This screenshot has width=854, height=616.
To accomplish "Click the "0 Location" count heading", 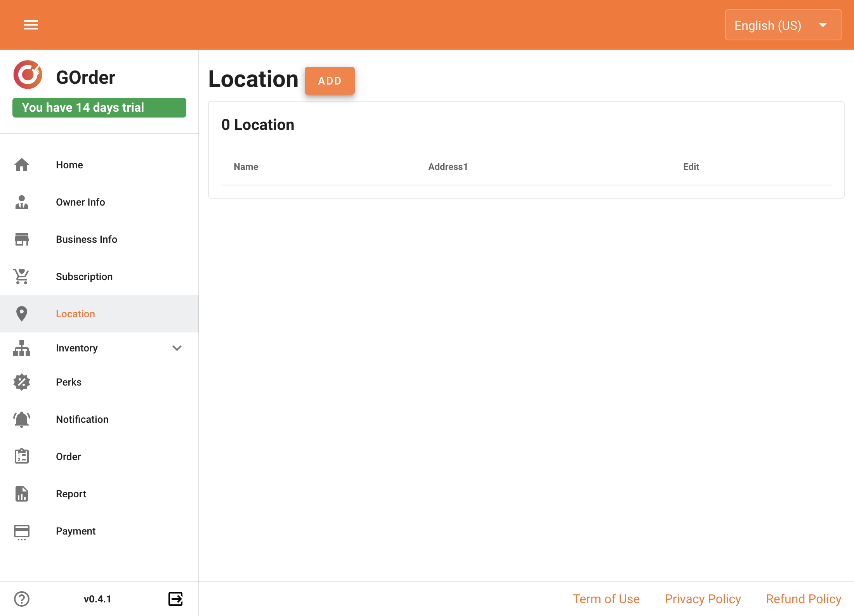I will (x=258, y=125).
